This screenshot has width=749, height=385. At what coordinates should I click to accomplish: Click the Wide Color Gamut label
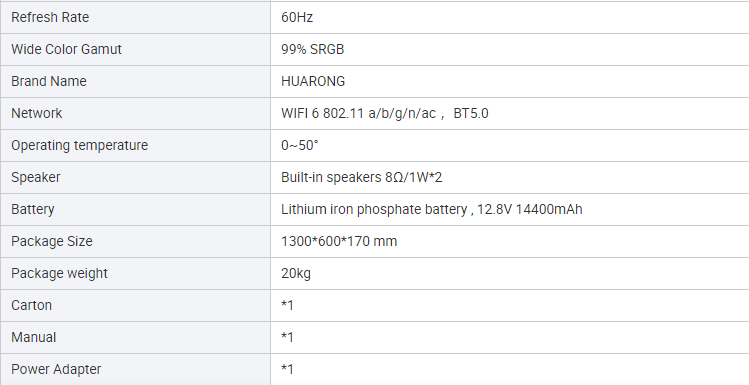coord(66,49)
